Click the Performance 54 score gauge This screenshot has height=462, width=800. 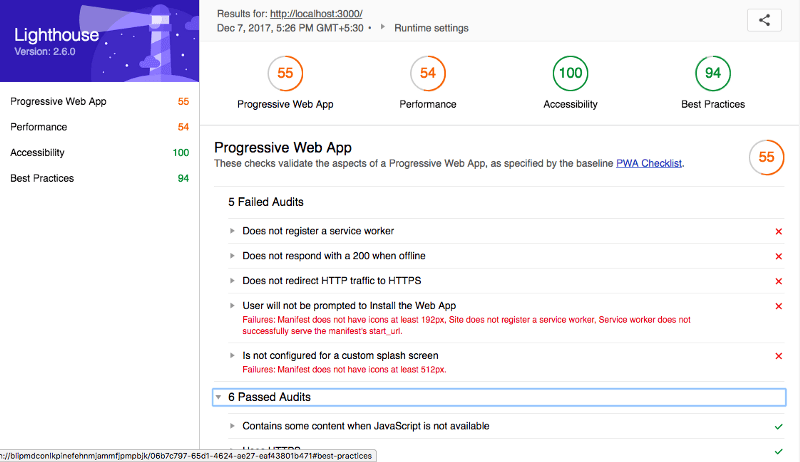(x=428, y=73)
